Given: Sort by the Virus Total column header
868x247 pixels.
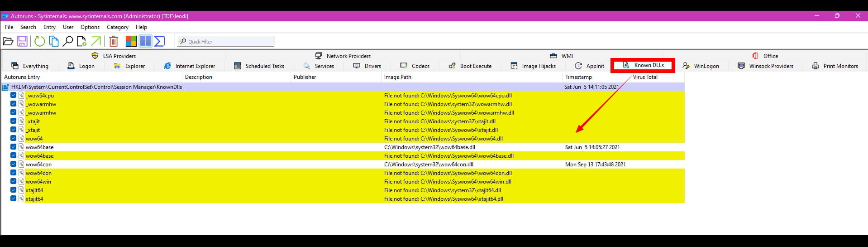Looking at the screenshot, I should coord(657,77).
